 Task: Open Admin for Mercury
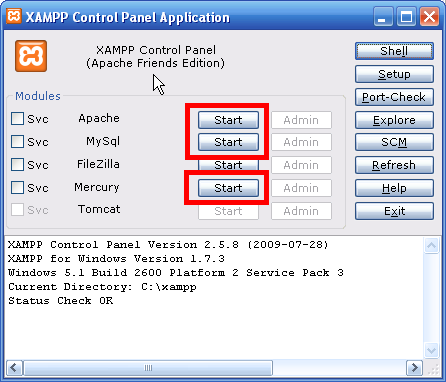point(301,188)
